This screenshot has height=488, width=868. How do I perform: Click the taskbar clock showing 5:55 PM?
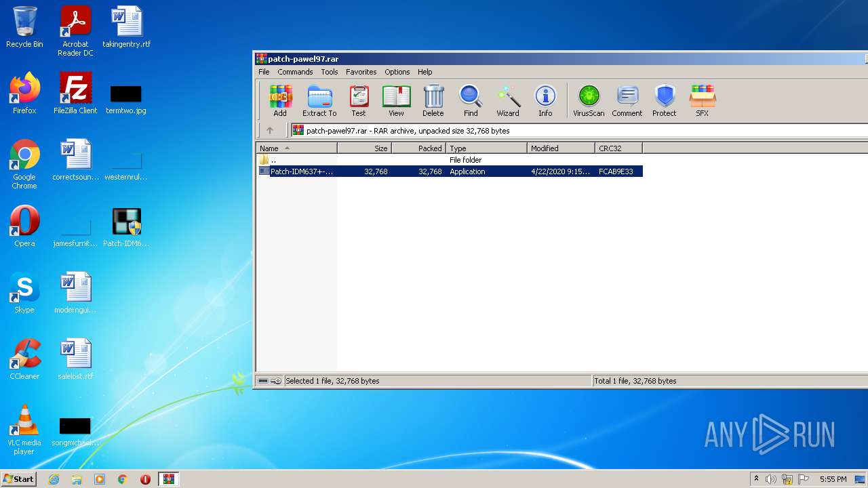[833, 479]
